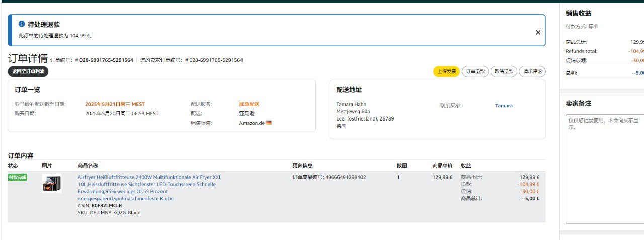Click the orange 加急配送 shipping service text
The height and width of the screenshot is (240, 644).
[x=249, y=104]
